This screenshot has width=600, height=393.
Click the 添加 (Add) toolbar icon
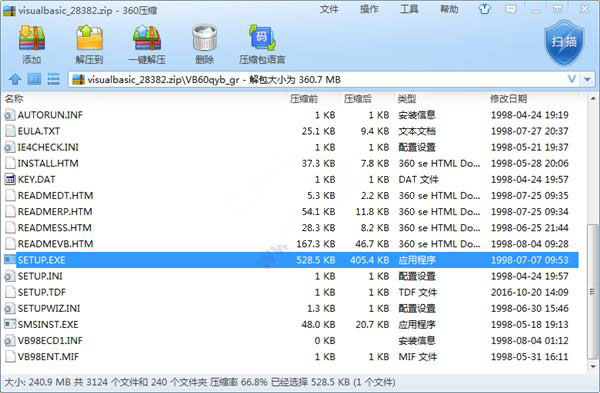point(32,44)
